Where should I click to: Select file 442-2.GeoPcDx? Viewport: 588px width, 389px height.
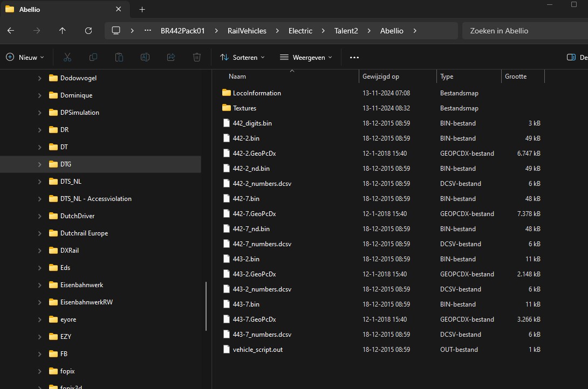point(254,154)
